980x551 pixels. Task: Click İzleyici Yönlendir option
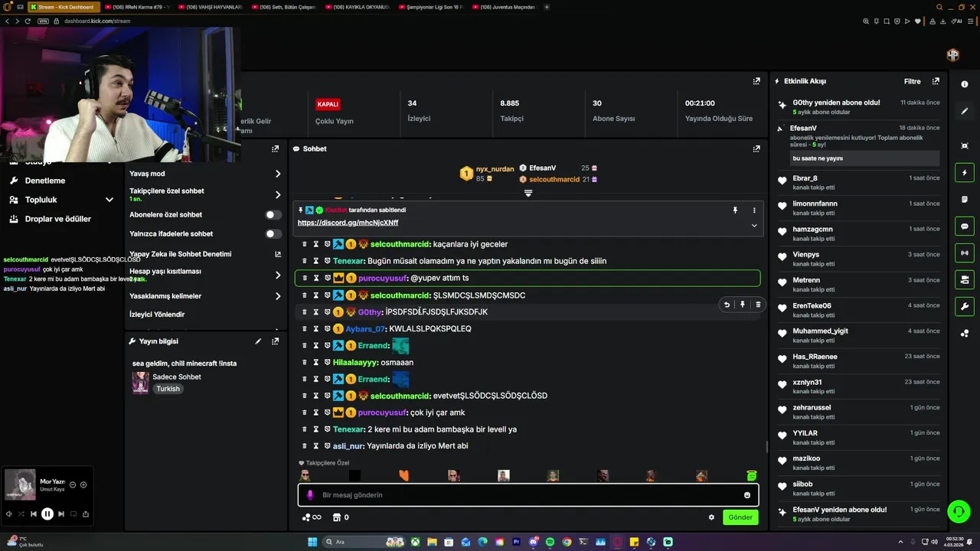(157, 315)
